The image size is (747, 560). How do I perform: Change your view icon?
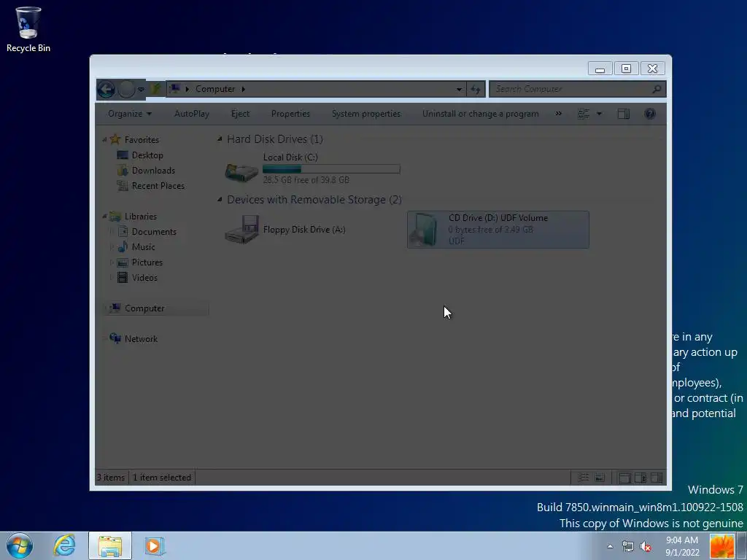pos(584,114)
